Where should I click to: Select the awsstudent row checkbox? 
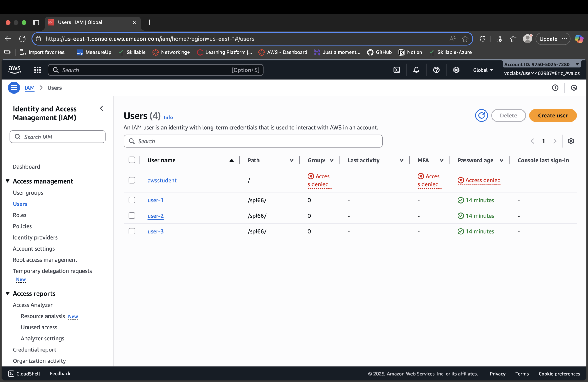coord(132,180)
